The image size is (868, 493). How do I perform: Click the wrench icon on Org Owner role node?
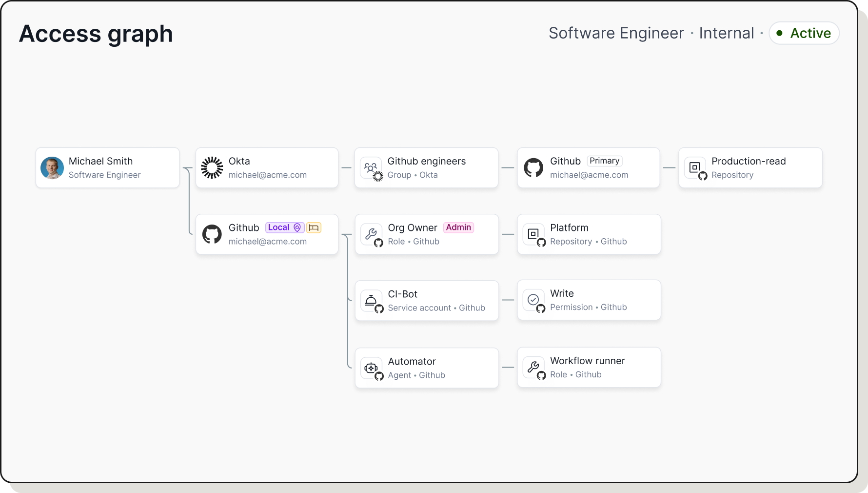click(x=371, y=234)
